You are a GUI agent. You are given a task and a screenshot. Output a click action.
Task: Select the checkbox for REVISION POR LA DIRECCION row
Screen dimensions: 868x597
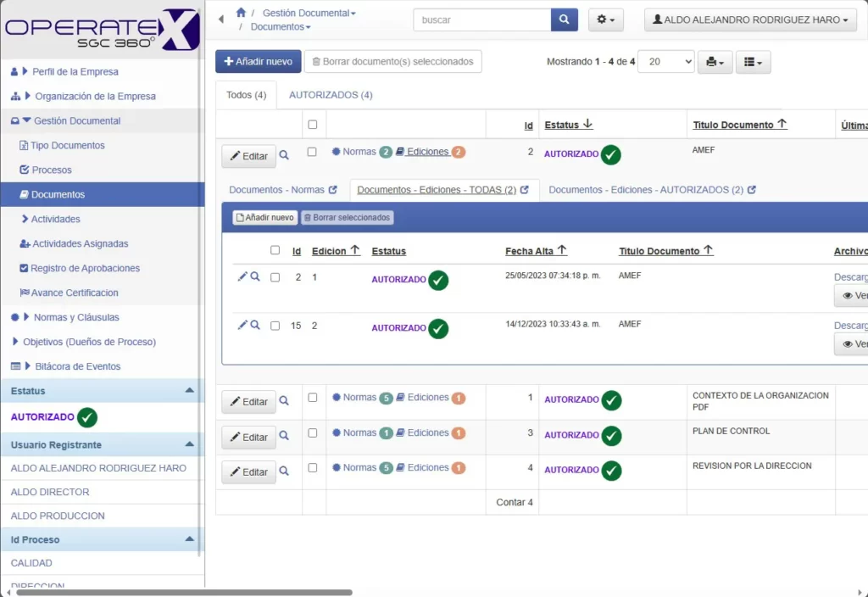click(x=312, y=467)
